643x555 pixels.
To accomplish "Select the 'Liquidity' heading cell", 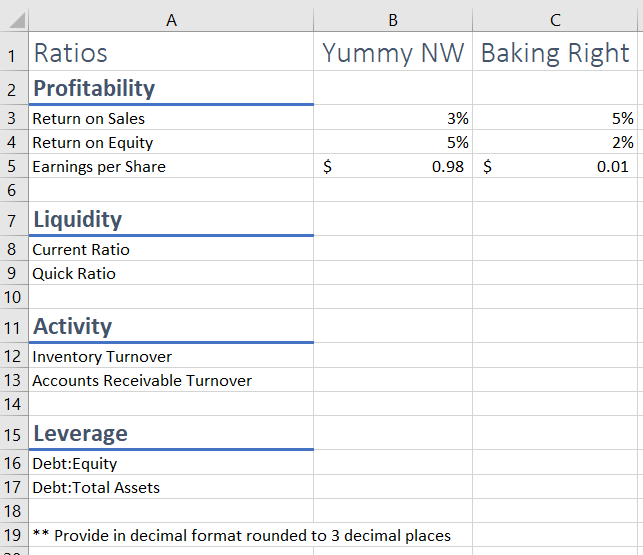I will tap(171, 219).
